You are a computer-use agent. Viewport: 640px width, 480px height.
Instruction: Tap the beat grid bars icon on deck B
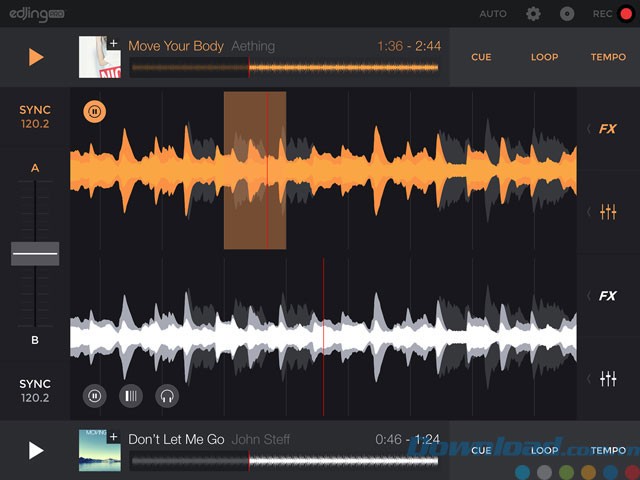pyautogui.click(x=131, y=396)
